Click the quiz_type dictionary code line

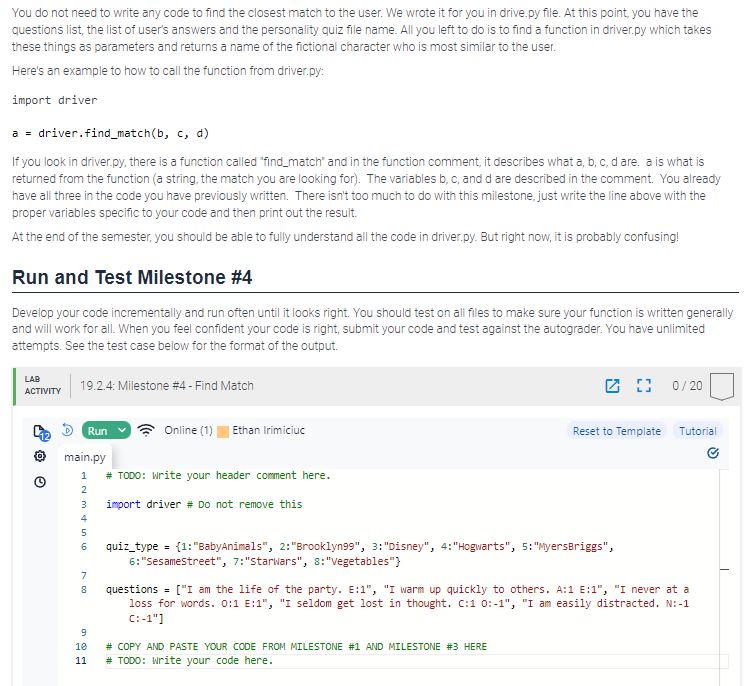pyautogui.click(x=360, y=554)
